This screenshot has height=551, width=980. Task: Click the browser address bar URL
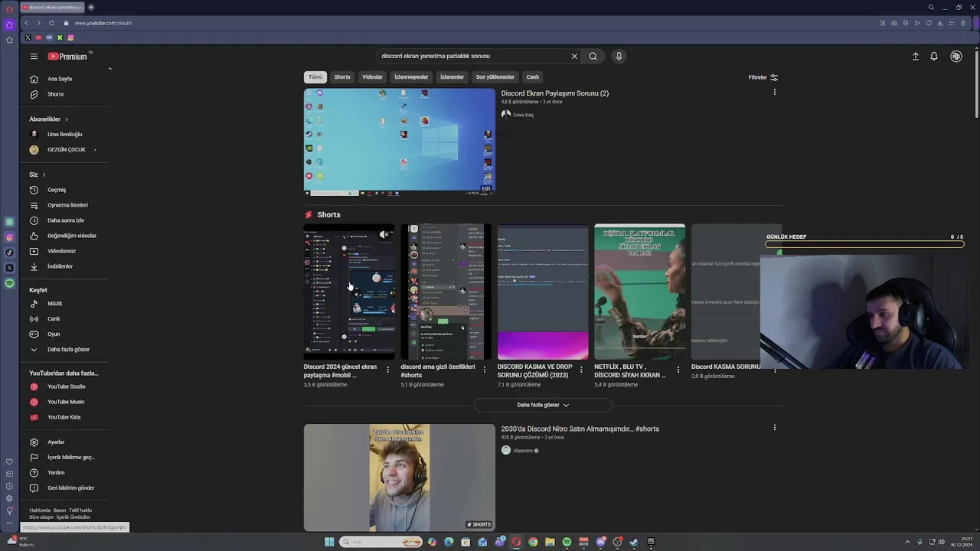coord(103,23)
